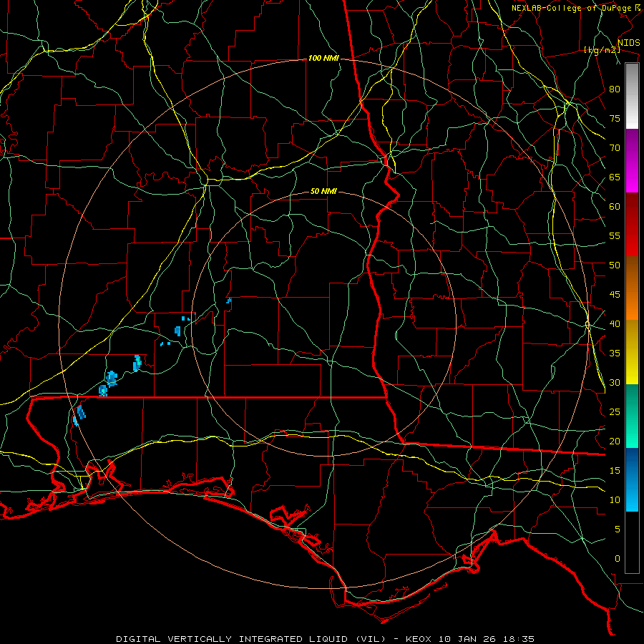The height and width of the screenshot is (644, 644).
Task: Click the scale value "80"
Action: click(x=615, y=89)
